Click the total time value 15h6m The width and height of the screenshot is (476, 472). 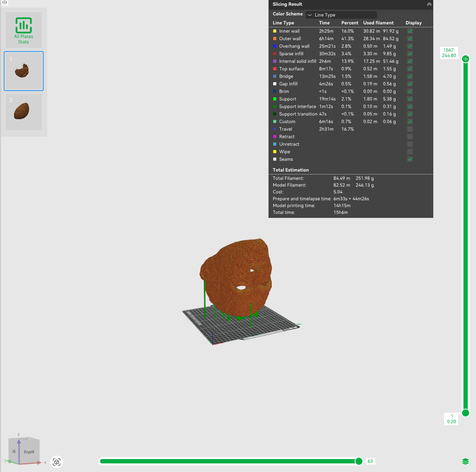pos(341,212)
